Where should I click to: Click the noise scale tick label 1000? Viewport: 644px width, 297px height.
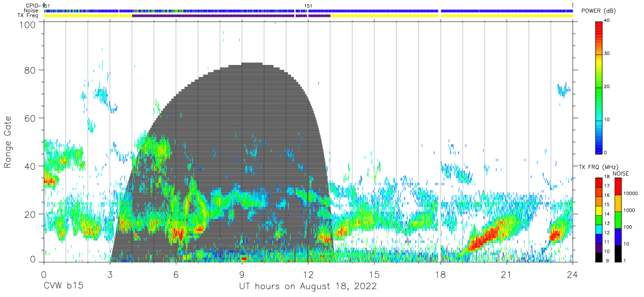click(x=629, y=210)
